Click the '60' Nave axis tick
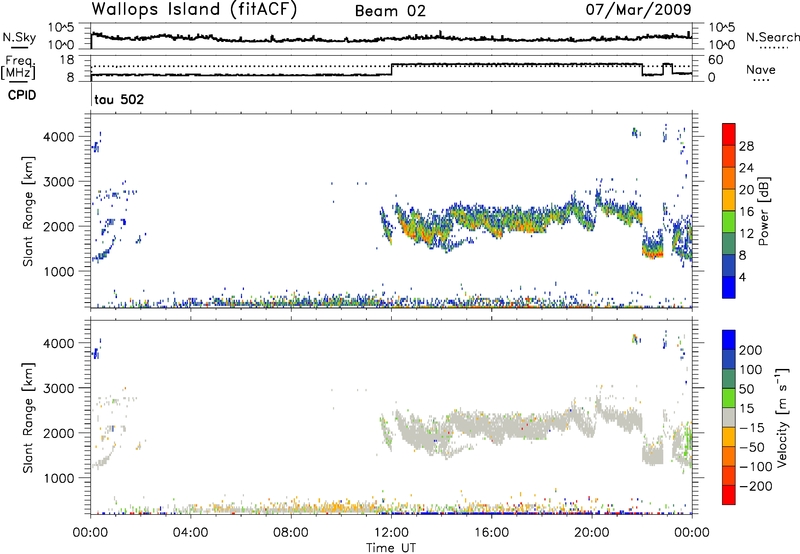 716,60
